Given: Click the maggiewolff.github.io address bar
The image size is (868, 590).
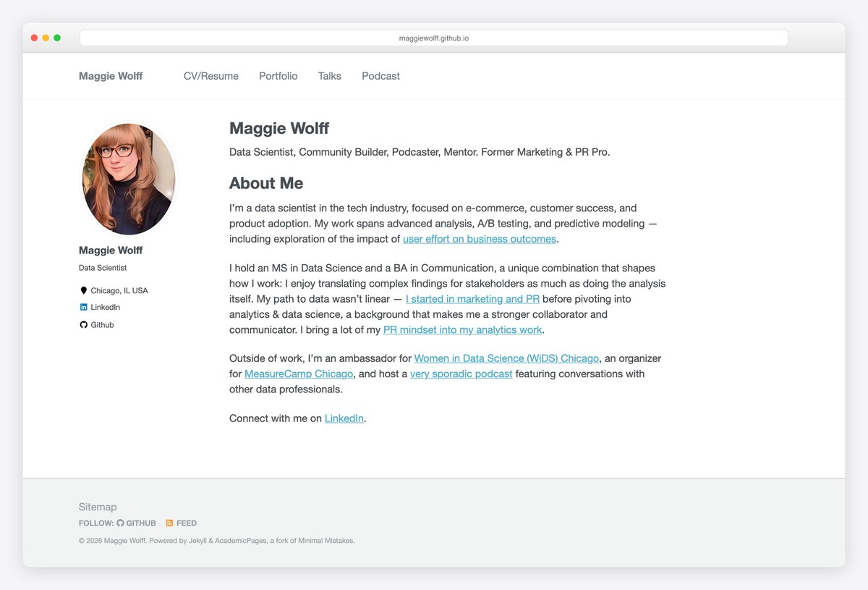Looking at the screenshot, I should point(434,38).
